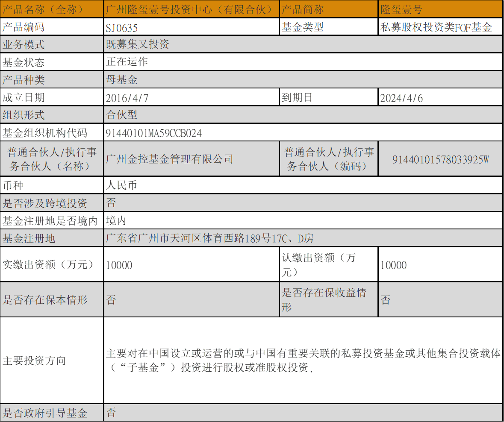Click the 币种 label
504x422 pixels.
click(x=13, y=185)
